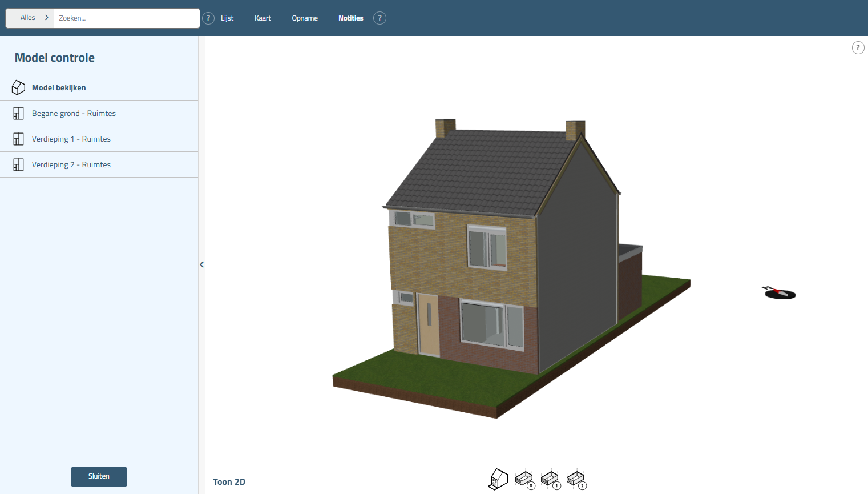Image resolution: width=868 pixels, height=494 pixels.
Task: Open Verdieping 1 - Ruimtes floor plan
Action: 71,139
